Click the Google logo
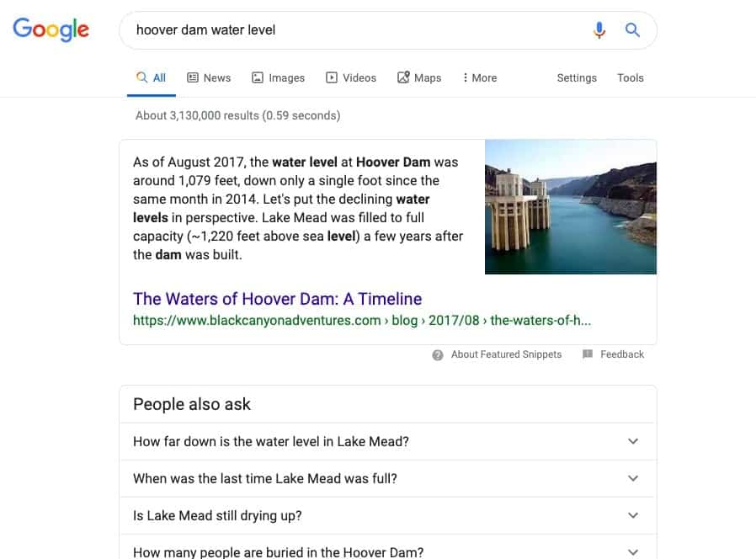Screen dimensions: 756x559 tap(51, 29)
